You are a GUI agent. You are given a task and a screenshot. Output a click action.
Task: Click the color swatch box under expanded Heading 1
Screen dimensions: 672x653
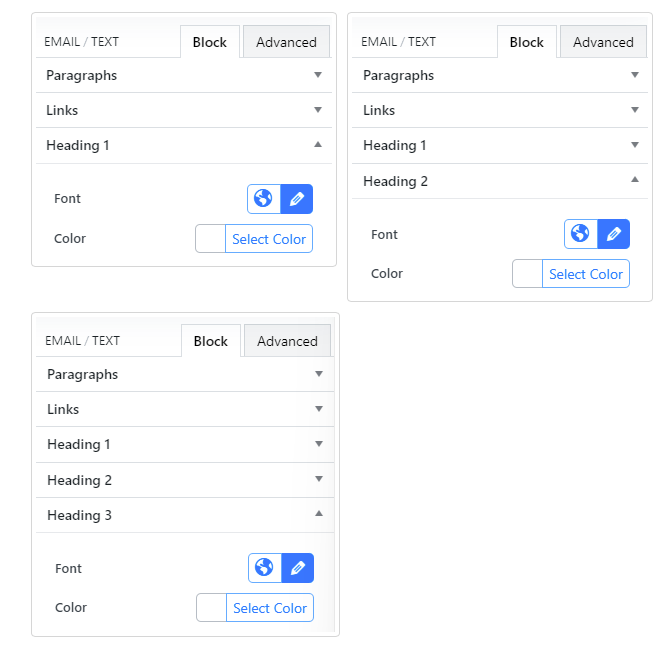(210, 239)
